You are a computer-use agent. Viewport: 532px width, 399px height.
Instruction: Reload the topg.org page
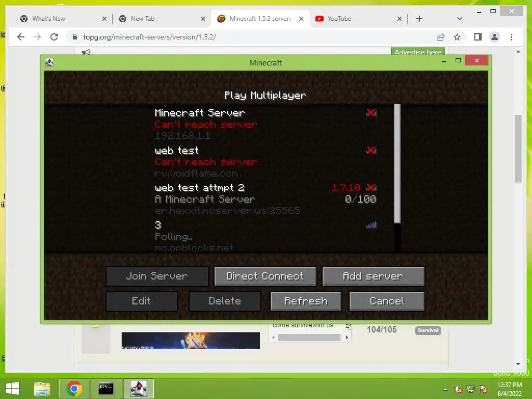(x=54, y=37)
